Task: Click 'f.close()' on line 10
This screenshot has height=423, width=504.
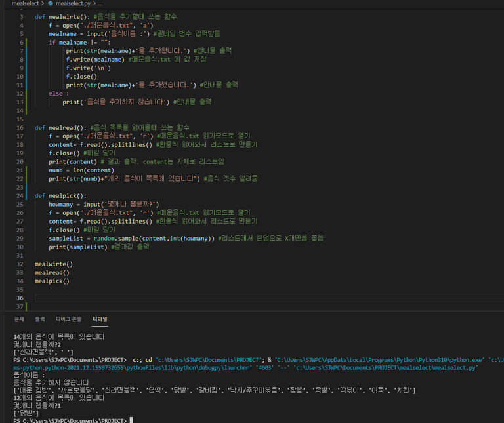Action: coord(81,77)
